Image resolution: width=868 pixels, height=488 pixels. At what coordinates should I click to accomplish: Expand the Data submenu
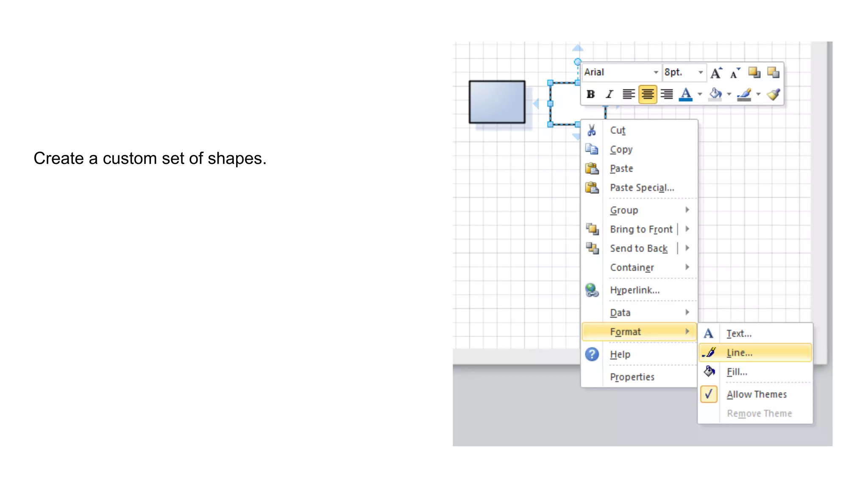pyautogui.click(x=639, y=313)
